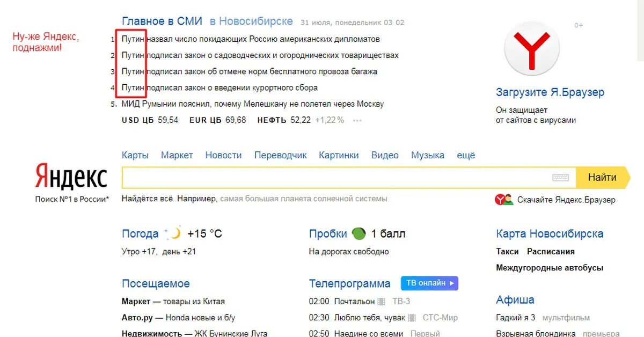
Task: Click the НЕФТЬ 52,22 quote
Action: (284, 120)
